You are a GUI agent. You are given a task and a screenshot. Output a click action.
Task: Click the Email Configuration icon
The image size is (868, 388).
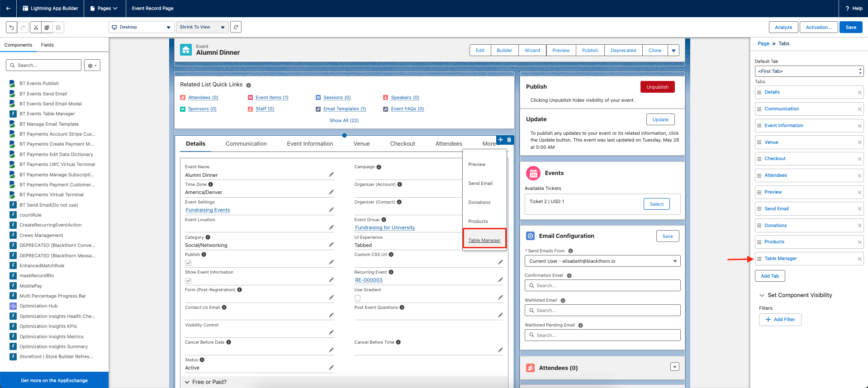[531, 236]
